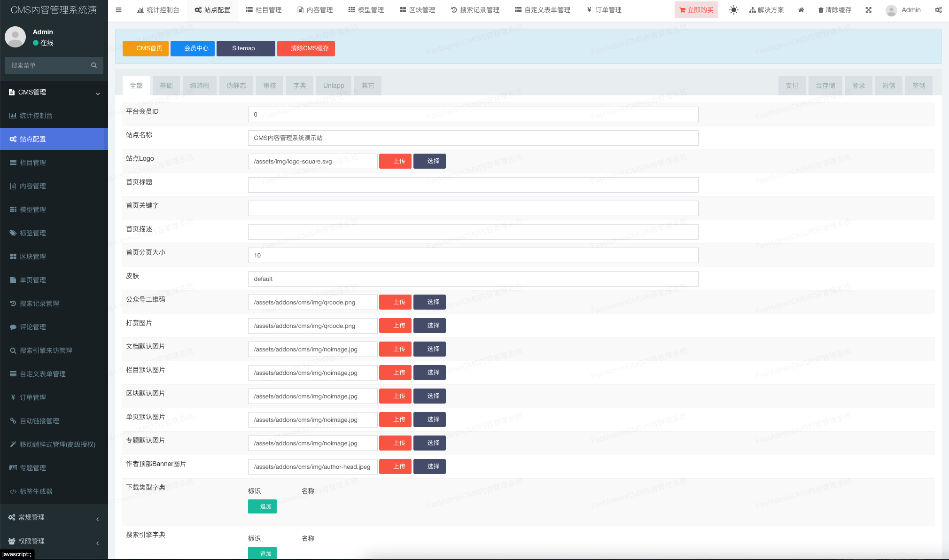This screenshot has height=560, width=949.
Task: Click the home icon in top bar
Action: [x=801, y=10]
